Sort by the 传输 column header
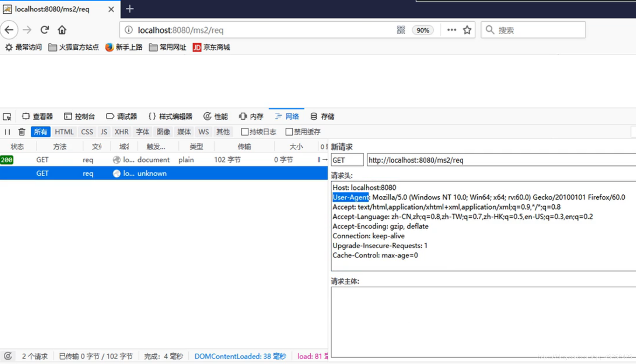 point(244,147)
